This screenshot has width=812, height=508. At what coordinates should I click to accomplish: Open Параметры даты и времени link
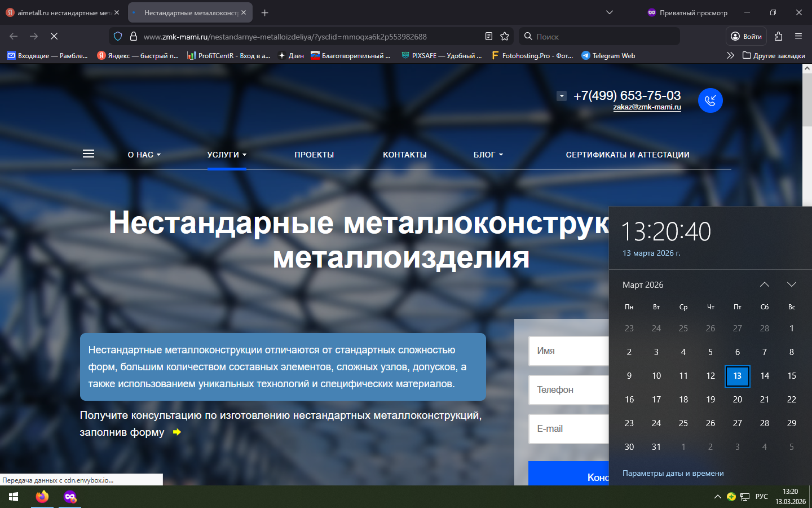tap(673, 473)
